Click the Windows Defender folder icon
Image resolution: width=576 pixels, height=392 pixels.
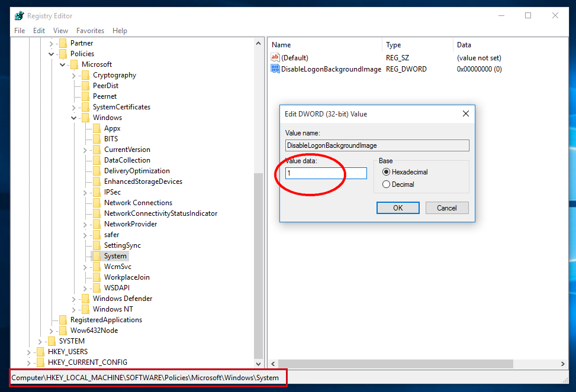85,299
